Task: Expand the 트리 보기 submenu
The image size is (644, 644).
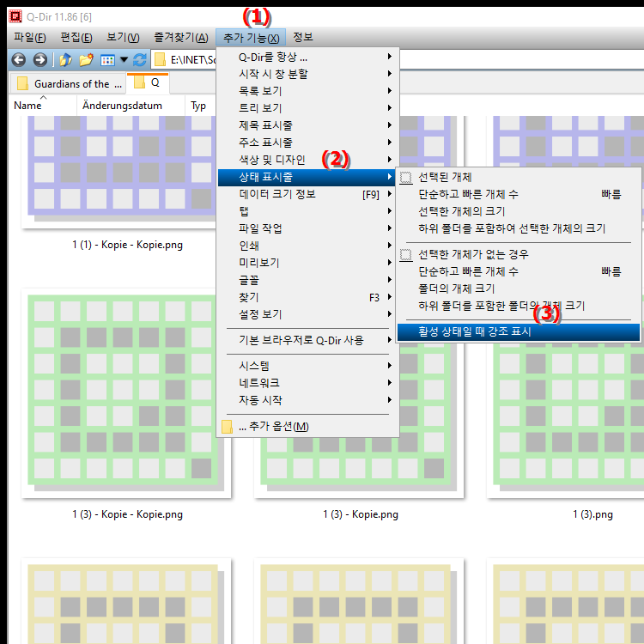Action: pos(307,108)
